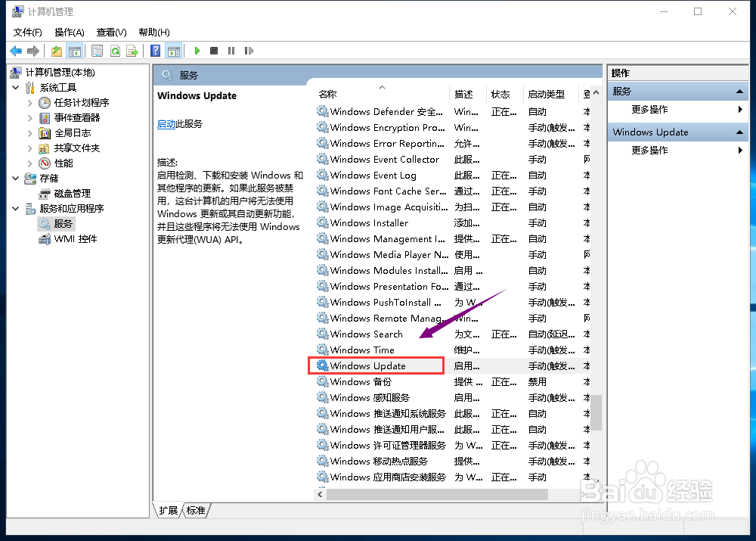Toggle the action pane toolbar icon
The image size is (756, 541).
[174, 51]
